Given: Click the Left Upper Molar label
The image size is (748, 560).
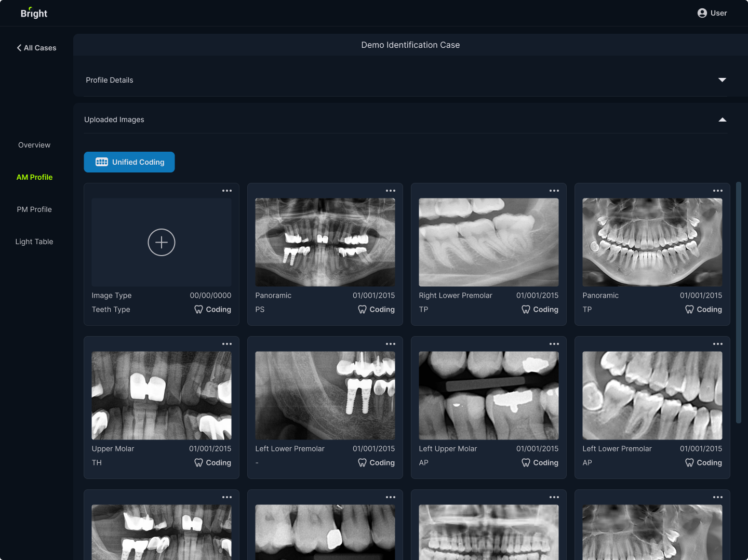Looking at the screenshot, I should click(448, 449).
